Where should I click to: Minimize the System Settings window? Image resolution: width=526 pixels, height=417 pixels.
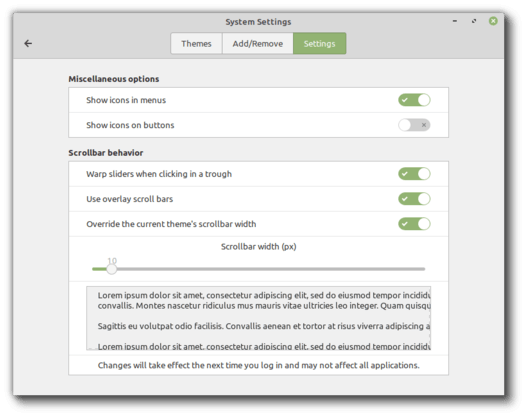click(455, 21)
